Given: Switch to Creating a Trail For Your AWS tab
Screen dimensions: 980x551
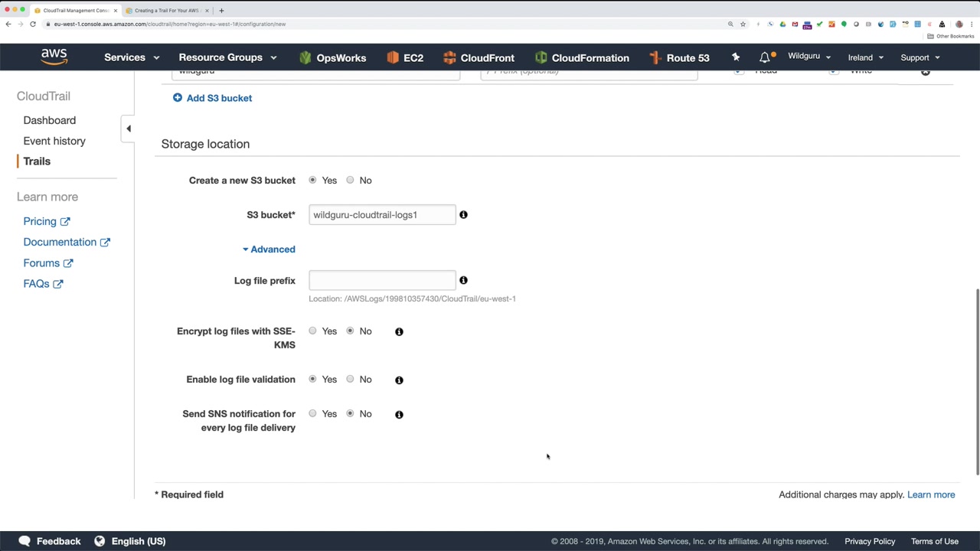Looking at the screenshot, I should (x=167, y=11).
